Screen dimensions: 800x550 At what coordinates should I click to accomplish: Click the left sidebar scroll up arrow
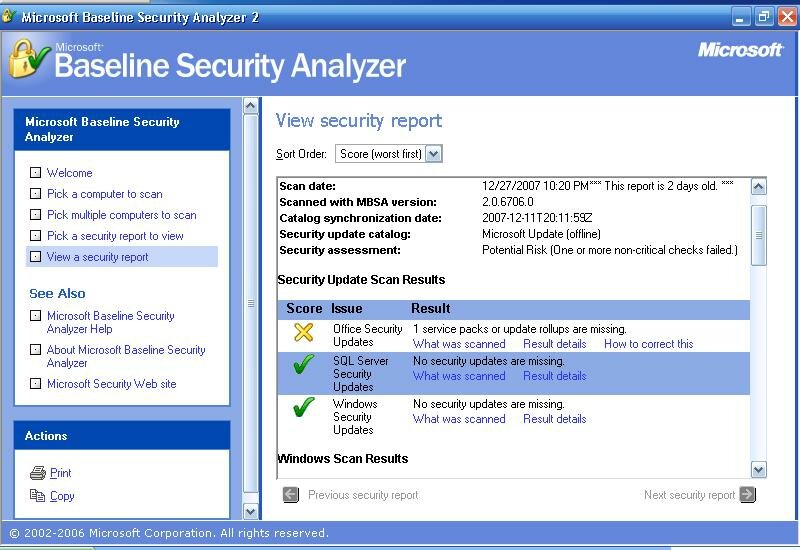point(251,106)
